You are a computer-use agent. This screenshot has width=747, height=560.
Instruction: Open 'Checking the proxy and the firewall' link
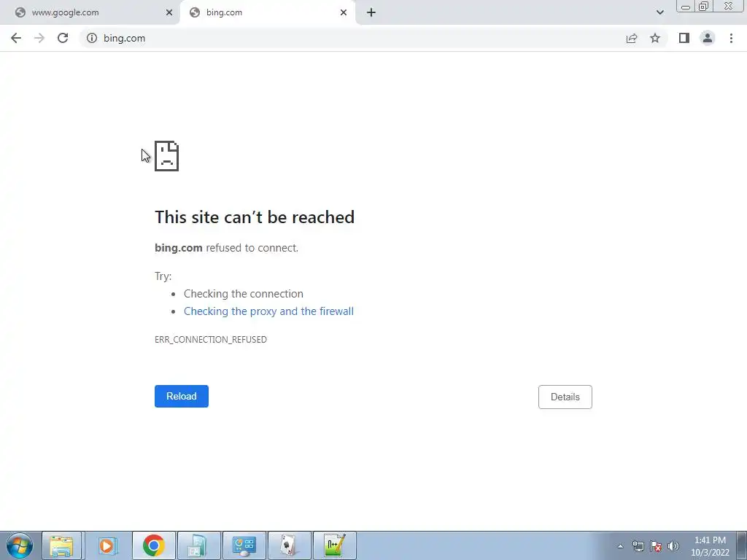click(x=268, y=311)
